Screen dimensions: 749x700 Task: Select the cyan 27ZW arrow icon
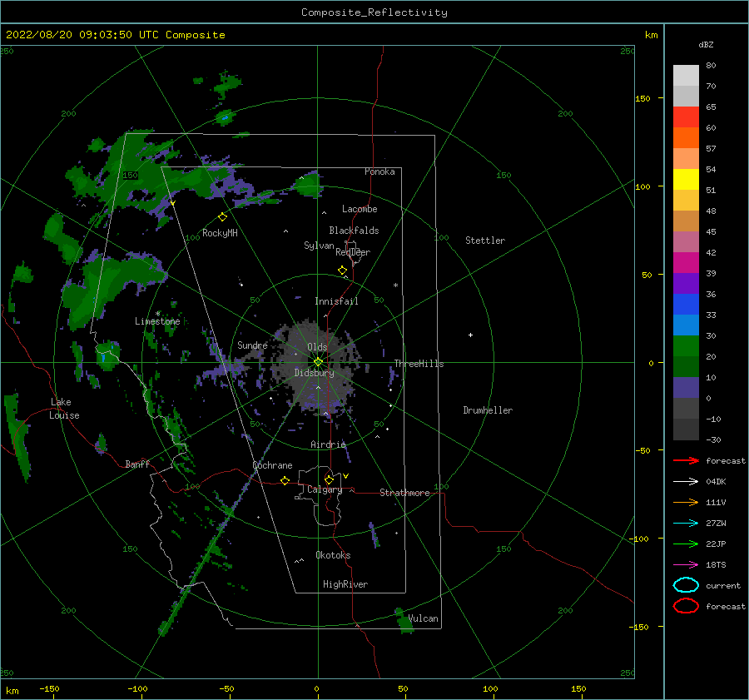(686, 524)
